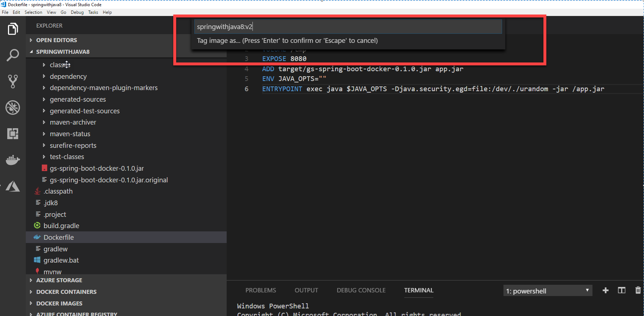This screenshot has height=316, width=644.
Task: Switch to the OUTPUT panel tab
Action: [306, 290]
